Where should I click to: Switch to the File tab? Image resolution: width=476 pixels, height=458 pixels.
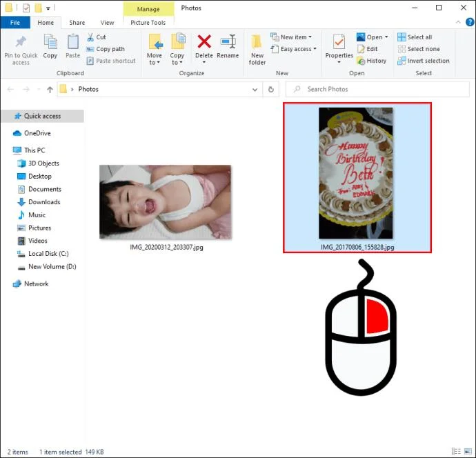point(15,23)
